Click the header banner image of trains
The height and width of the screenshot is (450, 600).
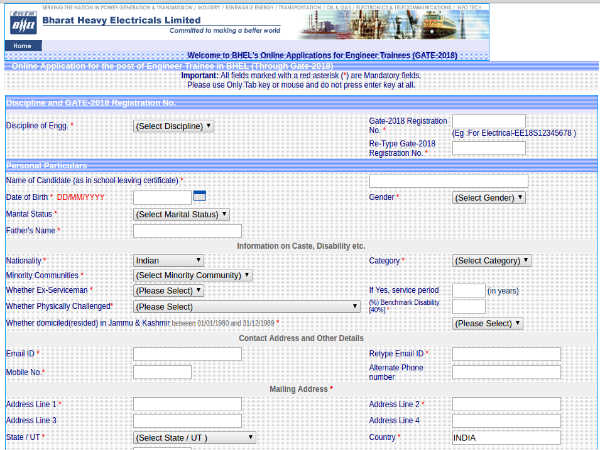pyautogui.click(x=394, y=24)
